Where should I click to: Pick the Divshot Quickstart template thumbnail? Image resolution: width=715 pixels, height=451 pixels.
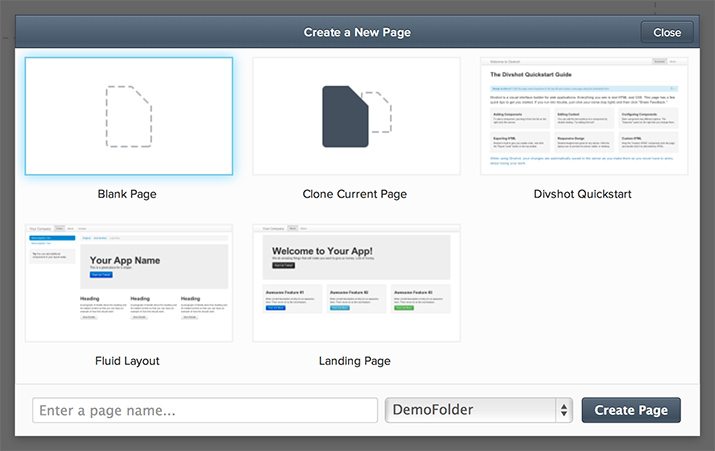coord(584,116)
